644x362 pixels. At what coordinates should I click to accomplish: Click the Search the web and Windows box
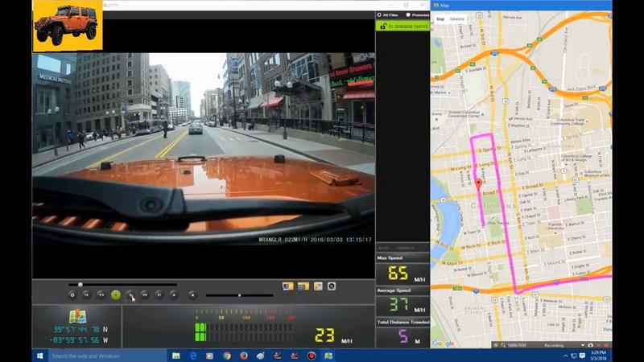tap(108, 356)
